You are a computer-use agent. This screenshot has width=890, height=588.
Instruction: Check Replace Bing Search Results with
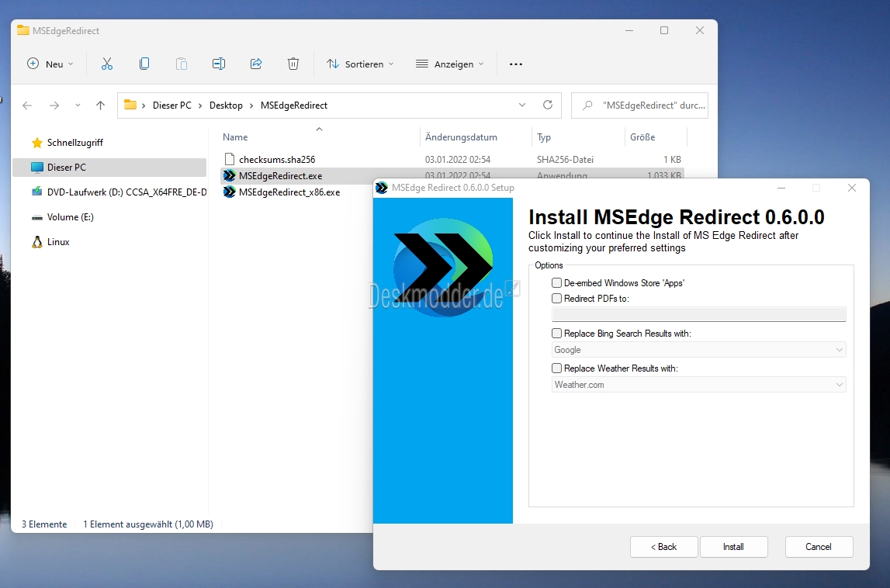557,333
